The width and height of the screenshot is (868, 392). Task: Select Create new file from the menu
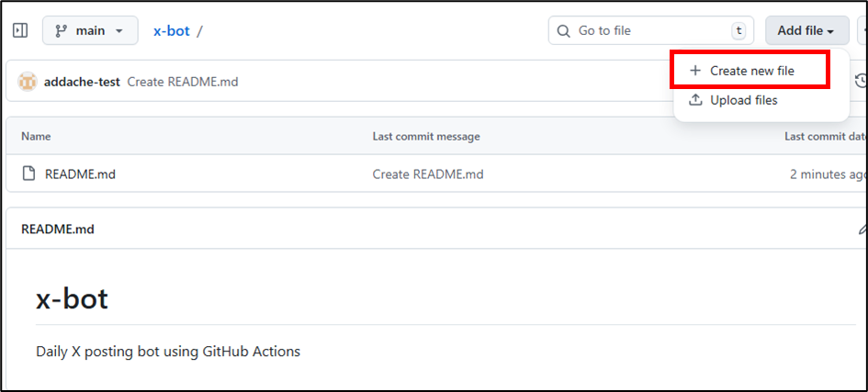[751, 71]
